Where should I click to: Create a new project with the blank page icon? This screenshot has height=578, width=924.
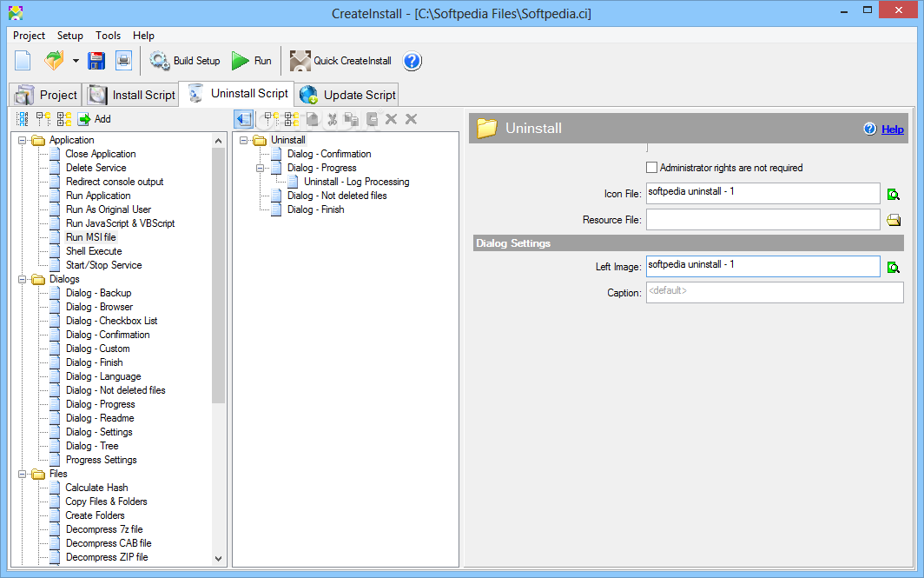(x=23, y=61)
